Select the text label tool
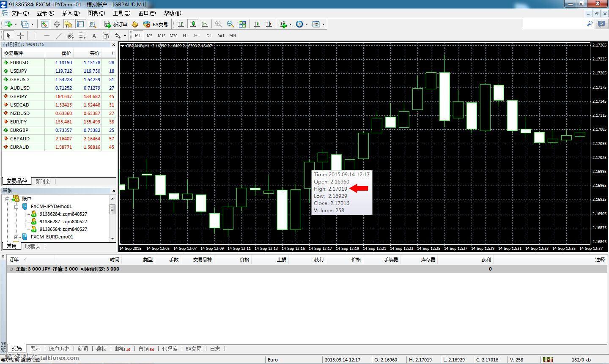This screenshot has width=609, height=364. tap(106, 36)
